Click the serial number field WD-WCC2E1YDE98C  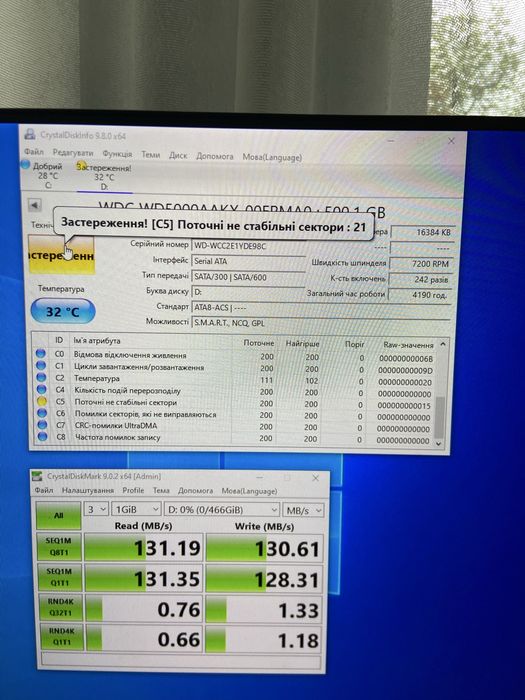pos(248,246)
